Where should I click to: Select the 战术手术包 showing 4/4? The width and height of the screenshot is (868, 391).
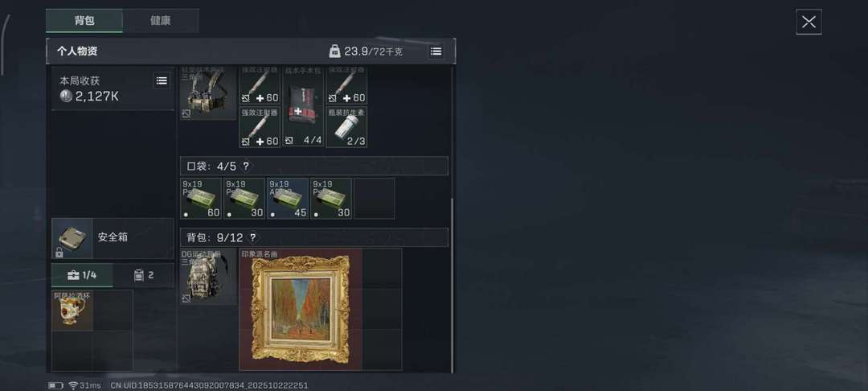pos(303,106)
